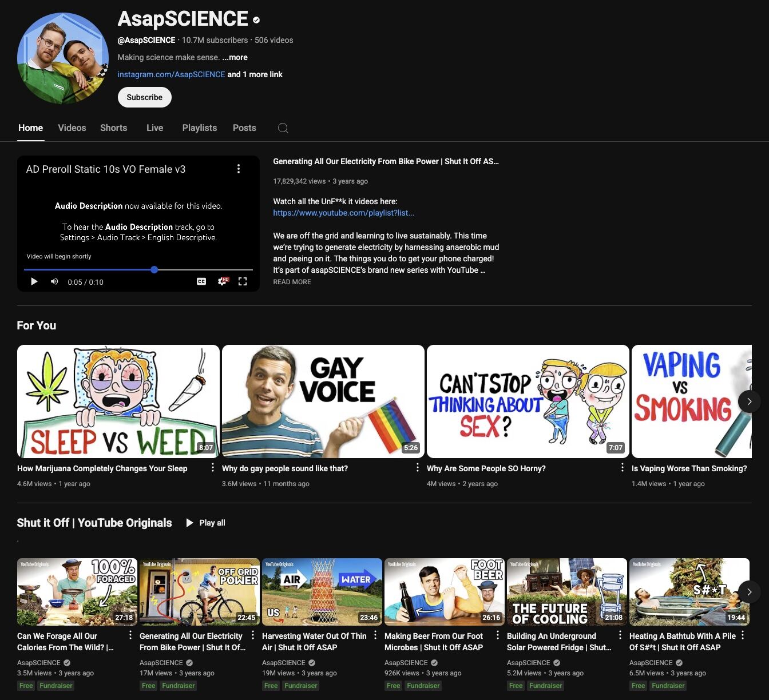Advance the For You carousel forward
The height and width of the screenshot is (700, 769).
(749, 401)
